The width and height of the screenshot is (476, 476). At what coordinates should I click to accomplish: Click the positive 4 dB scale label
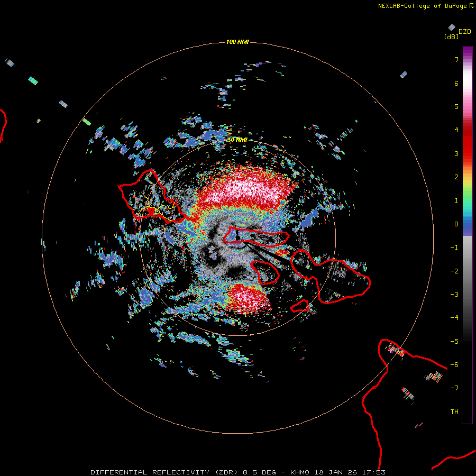[x=456, y=130]
